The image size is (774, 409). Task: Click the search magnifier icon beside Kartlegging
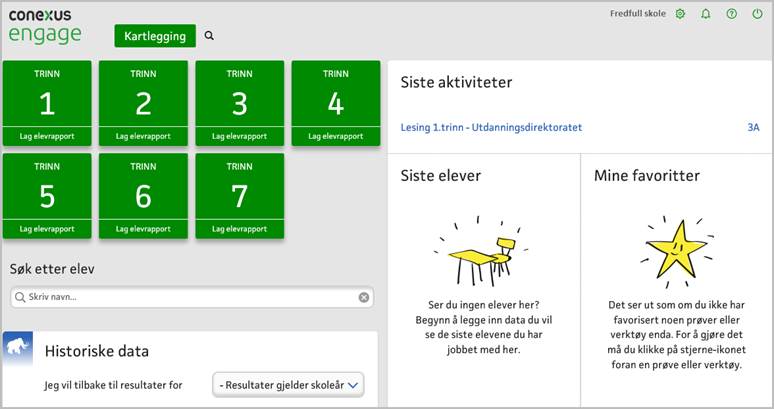209,36
